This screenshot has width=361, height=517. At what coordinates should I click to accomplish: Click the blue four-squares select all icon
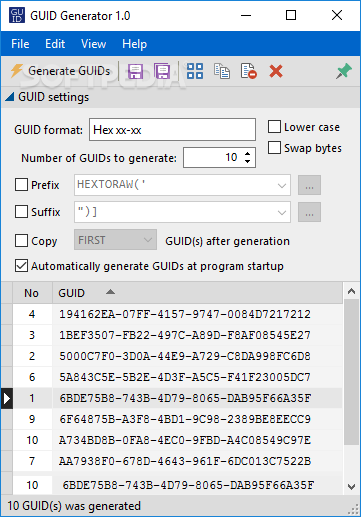point(195,71)
